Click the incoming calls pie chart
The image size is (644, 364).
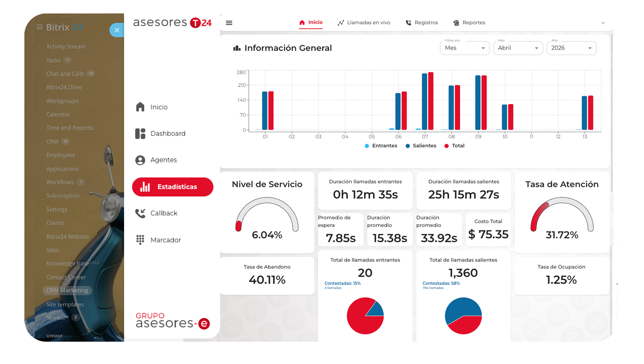[365, 316]
